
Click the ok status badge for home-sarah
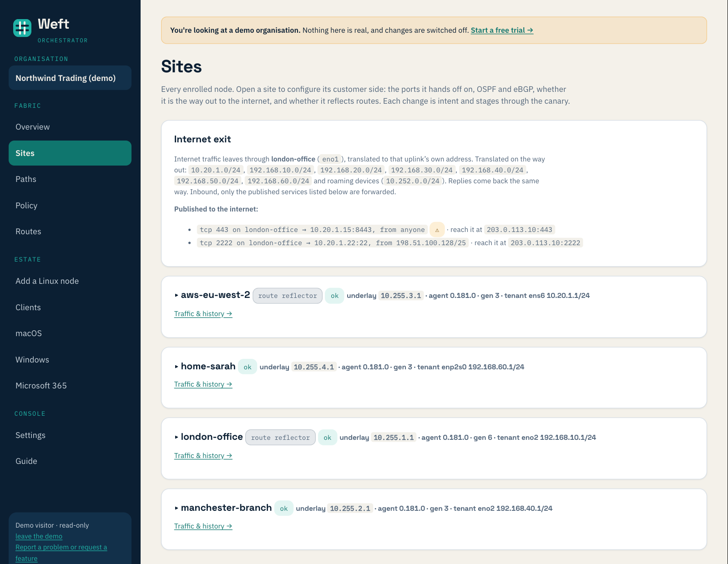click(248, 367)
